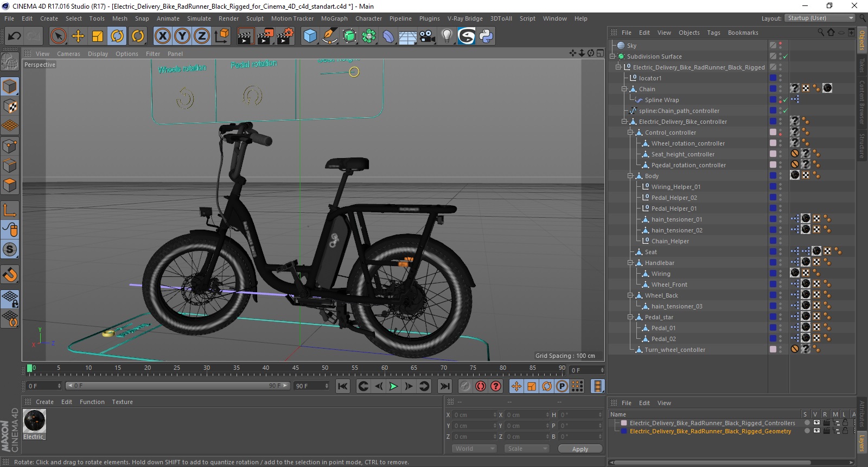Add a light object
Image resolution: width=868 pixels, height=467 pixels.
(446, 36)
